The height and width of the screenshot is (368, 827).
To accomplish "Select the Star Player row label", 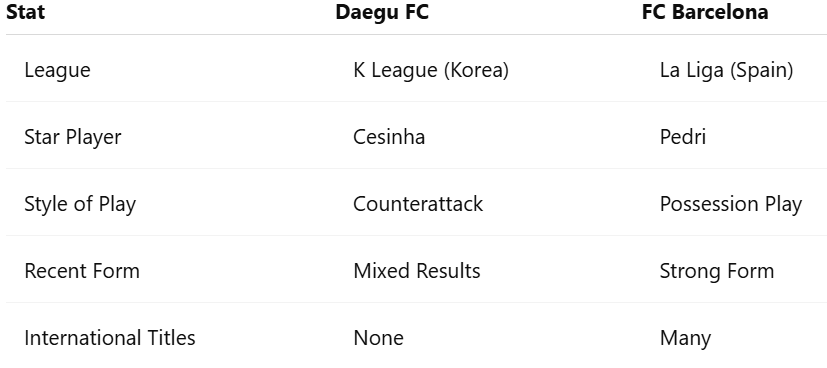I will [73, 137].
